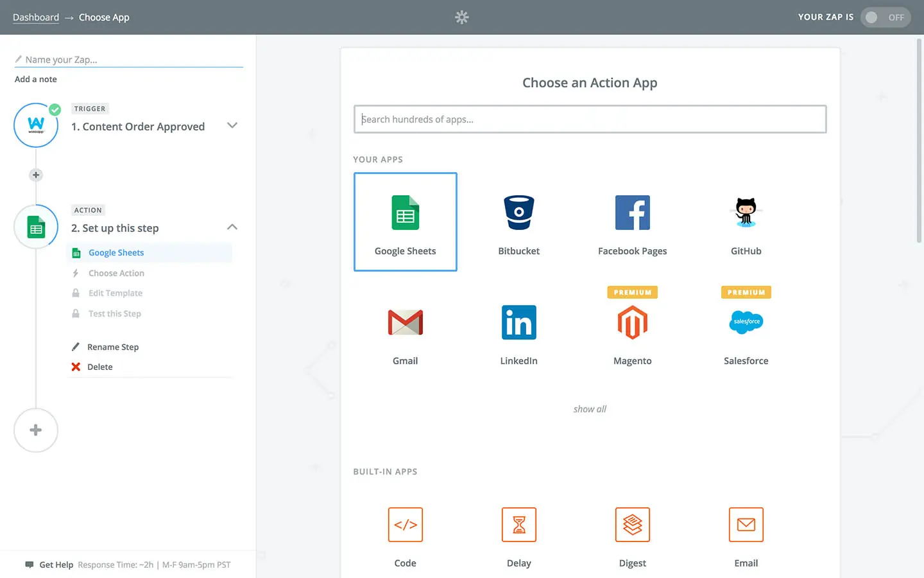Click the Choose App breadcrumb text
Viewport: 924px width, 578px height.
point(104,17)
